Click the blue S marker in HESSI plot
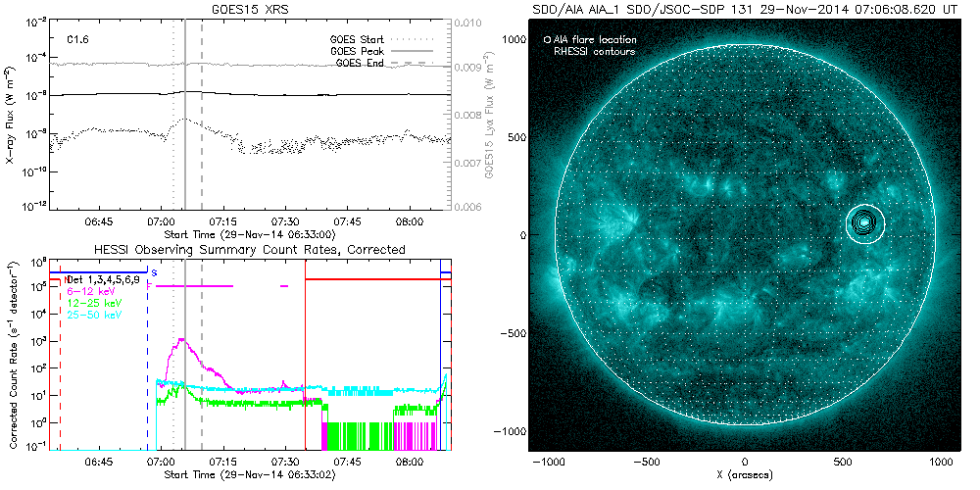This screenshot has height=490, width=980. point(154,271)
